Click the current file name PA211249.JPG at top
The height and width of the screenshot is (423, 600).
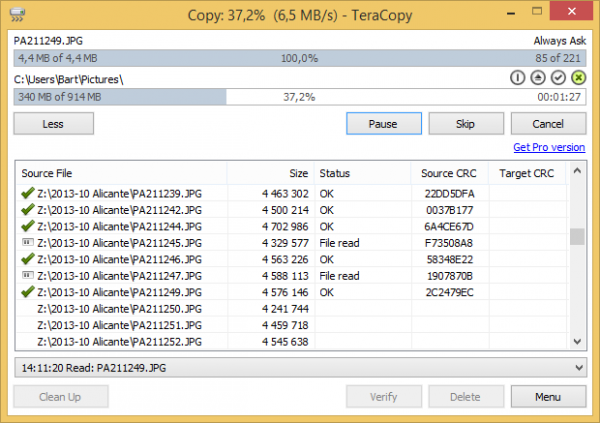(48, 41)
